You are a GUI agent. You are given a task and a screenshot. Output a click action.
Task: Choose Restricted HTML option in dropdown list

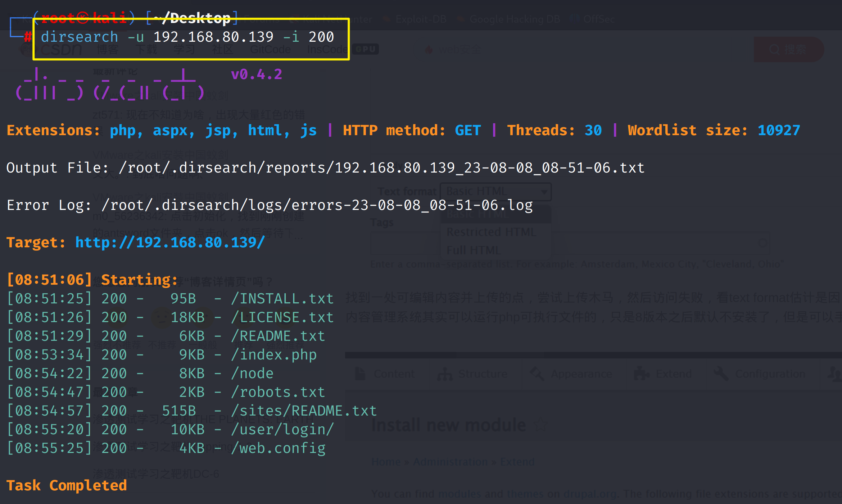(492, 232)
